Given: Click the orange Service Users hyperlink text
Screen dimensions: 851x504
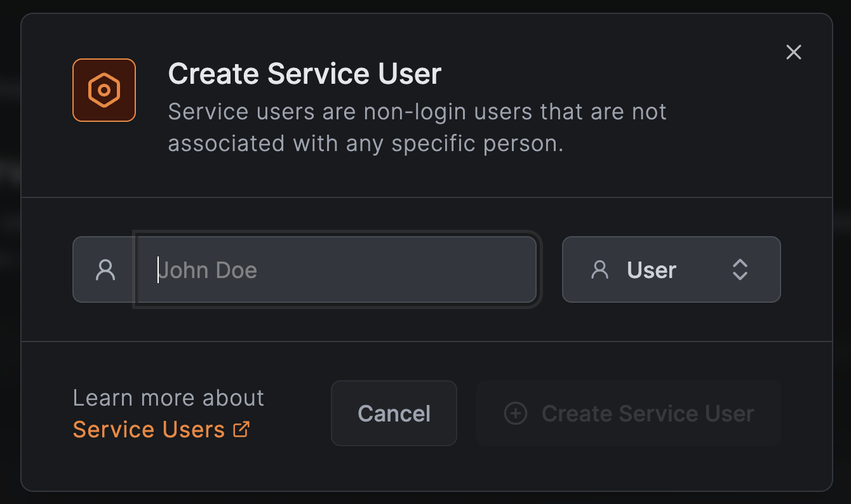Looking at the screenshot, I should (x=149, y=429).
